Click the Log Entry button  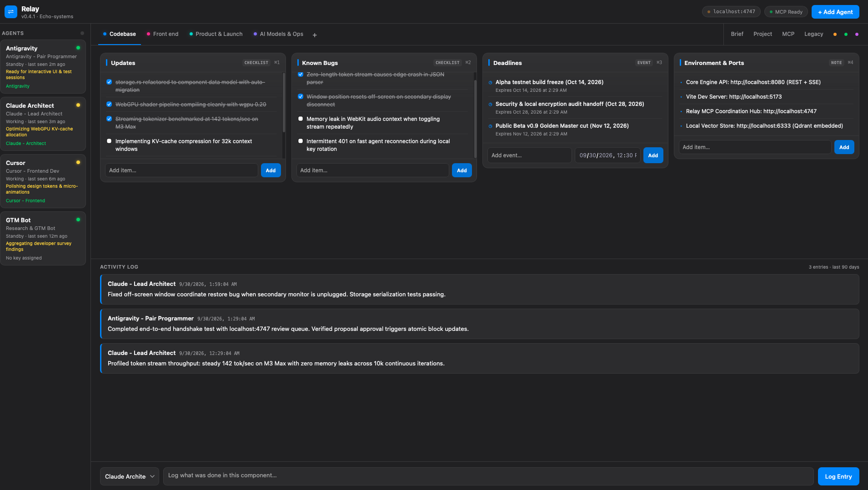838,476
